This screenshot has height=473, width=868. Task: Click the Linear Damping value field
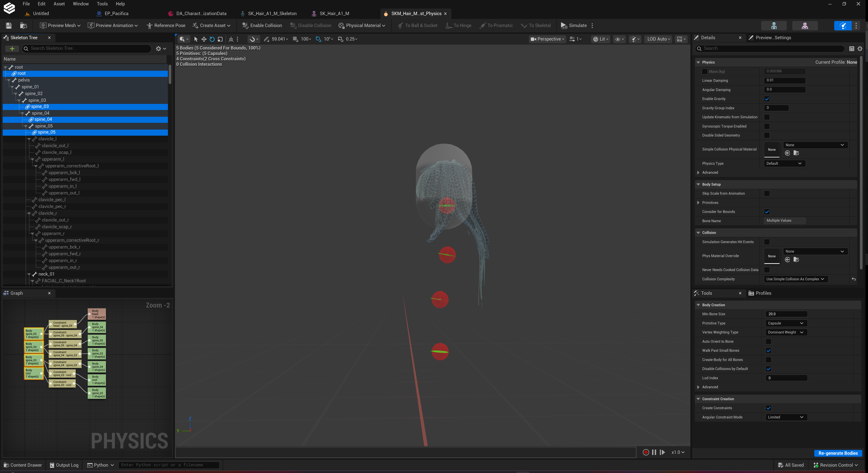pyautogui.click(x=785, y=80)
